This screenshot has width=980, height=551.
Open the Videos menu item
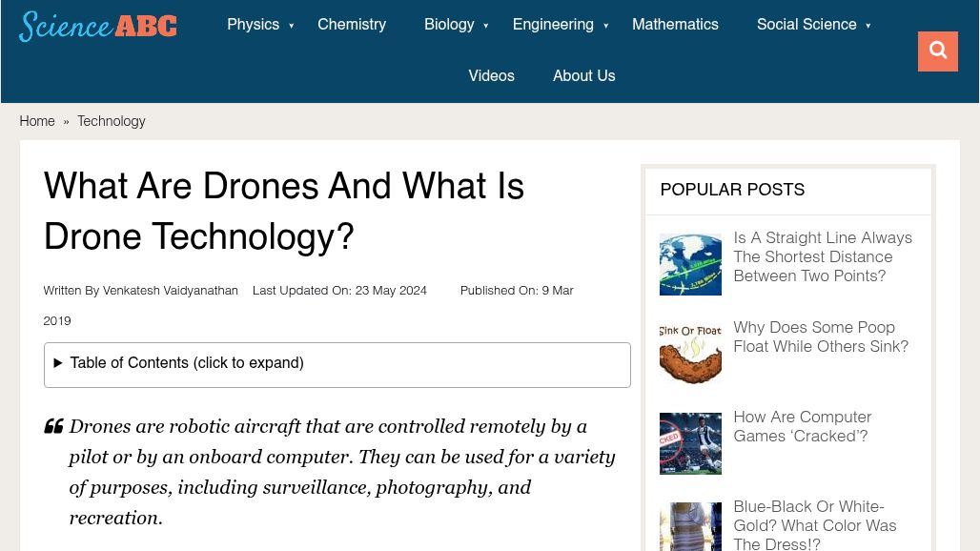[x=491, y=76]
